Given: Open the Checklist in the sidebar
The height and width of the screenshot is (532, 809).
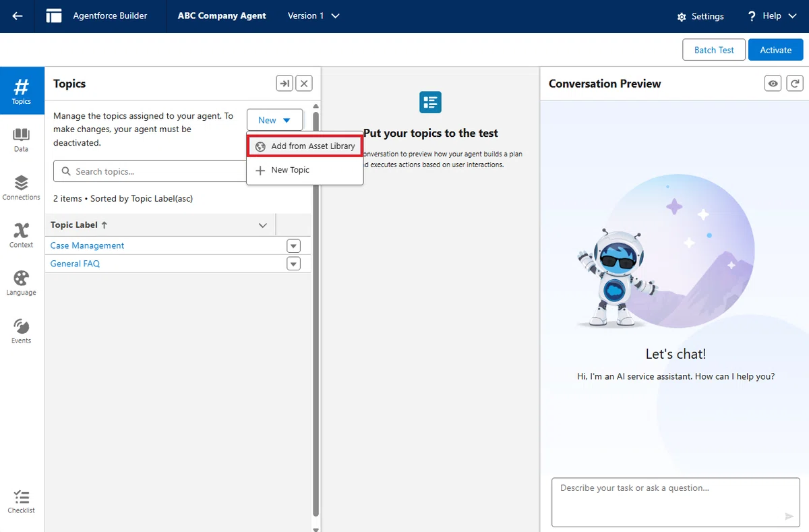Looking at the screenshot, I should click(x=22, y=502).
